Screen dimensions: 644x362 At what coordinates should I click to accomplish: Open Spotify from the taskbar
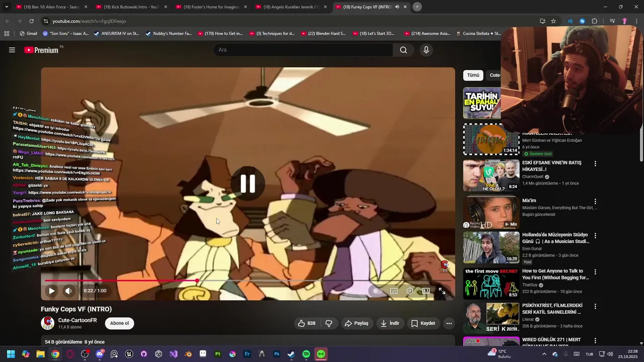point(306,354)
